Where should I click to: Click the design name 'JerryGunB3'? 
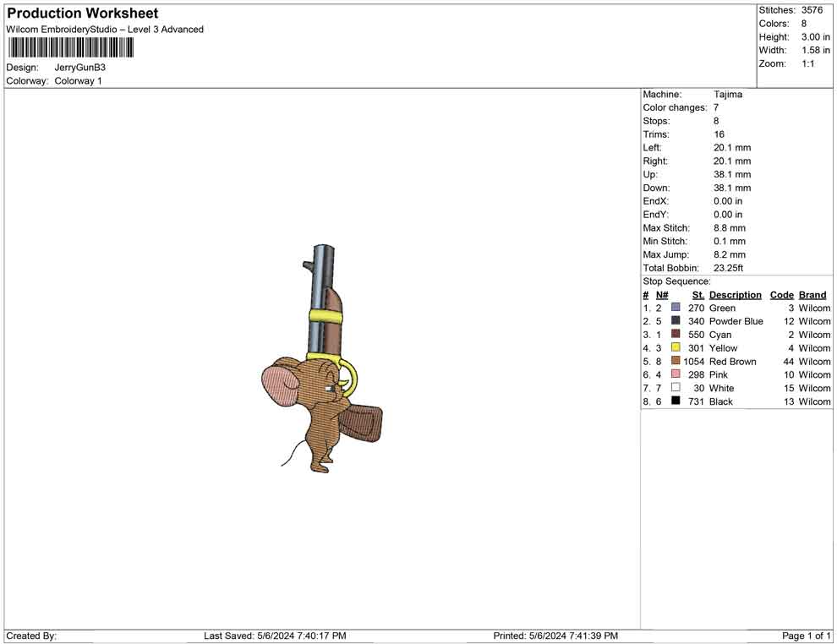click(x=80, y=68)
